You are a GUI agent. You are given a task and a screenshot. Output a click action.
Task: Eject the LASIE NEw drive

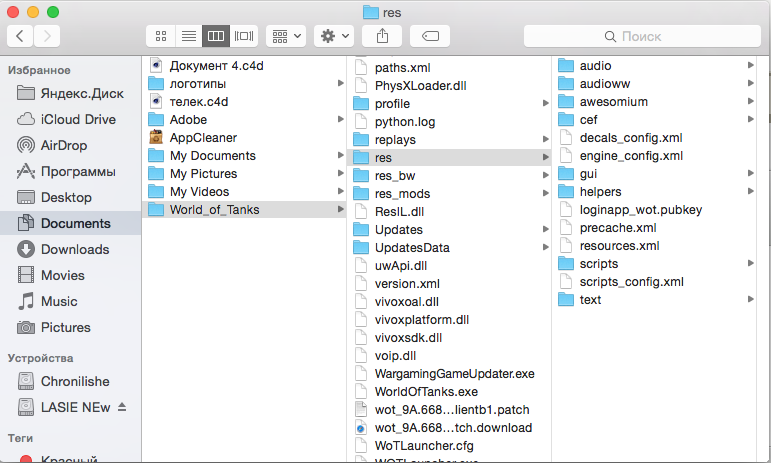click(x=122, y=407)
